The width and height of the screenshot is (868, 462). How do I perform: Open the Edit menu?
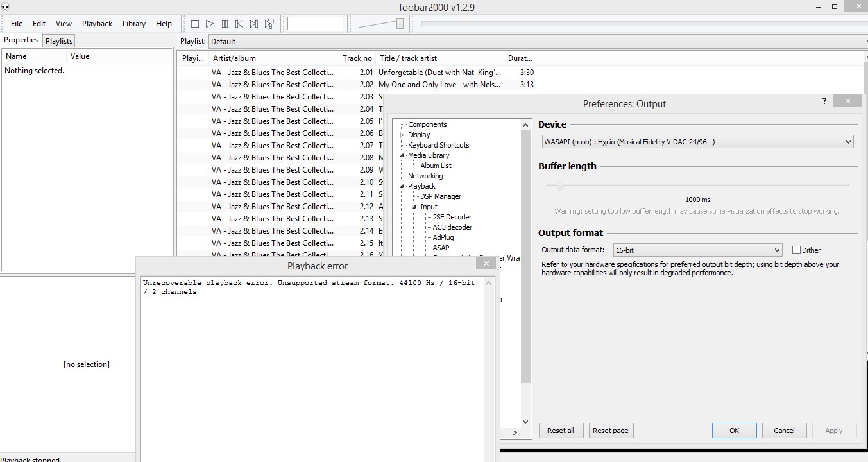click(39, 24)
